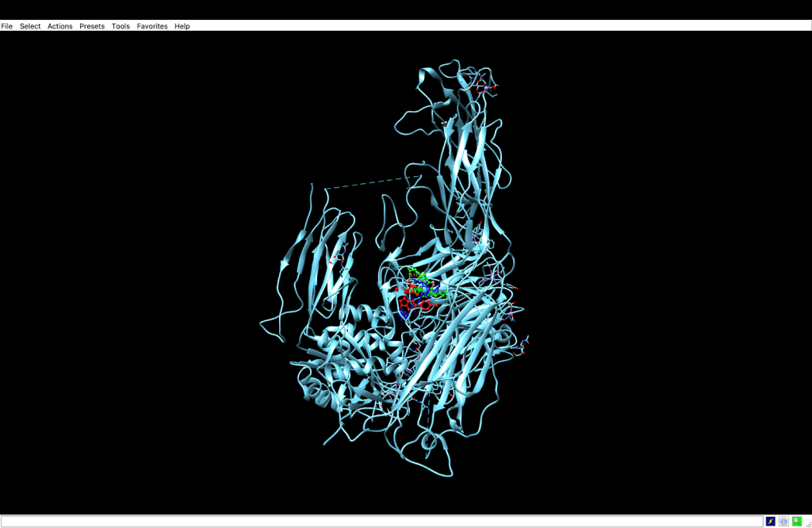Click the blue info balloon icon
The width and height of the screenshot is (812, 528).
(783, 521)
